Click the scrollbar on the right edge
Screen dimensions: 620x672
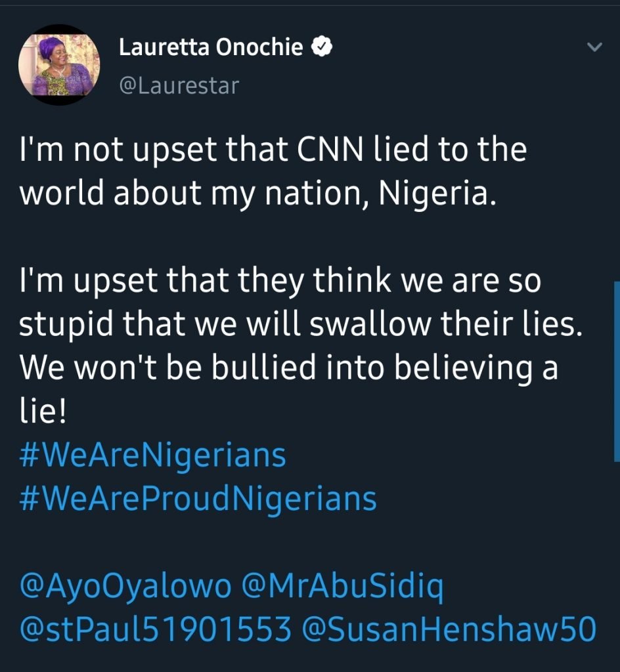pyautogui.click(x=616, y=371)
